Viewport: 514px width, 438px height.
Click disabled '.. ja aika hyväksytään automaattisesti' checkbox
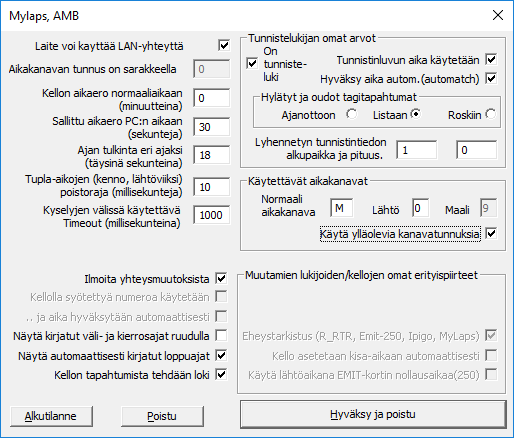coord(221,316)
